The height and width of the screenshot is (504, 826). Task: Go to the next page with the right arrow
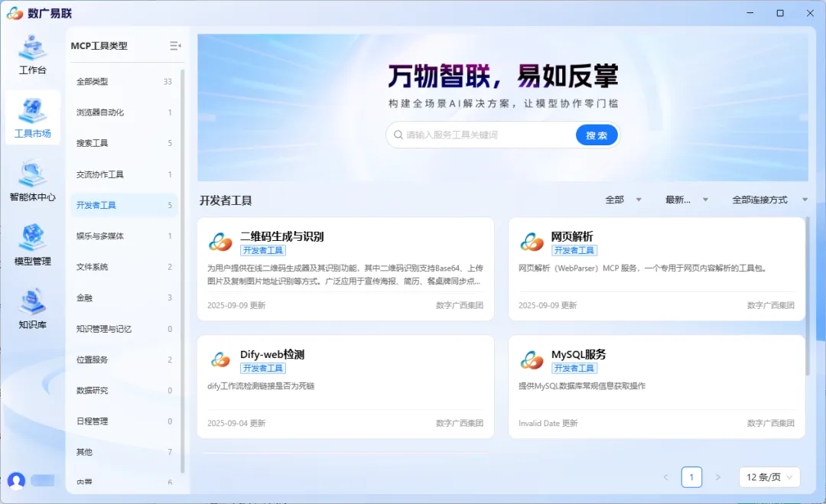pos(719,476)
